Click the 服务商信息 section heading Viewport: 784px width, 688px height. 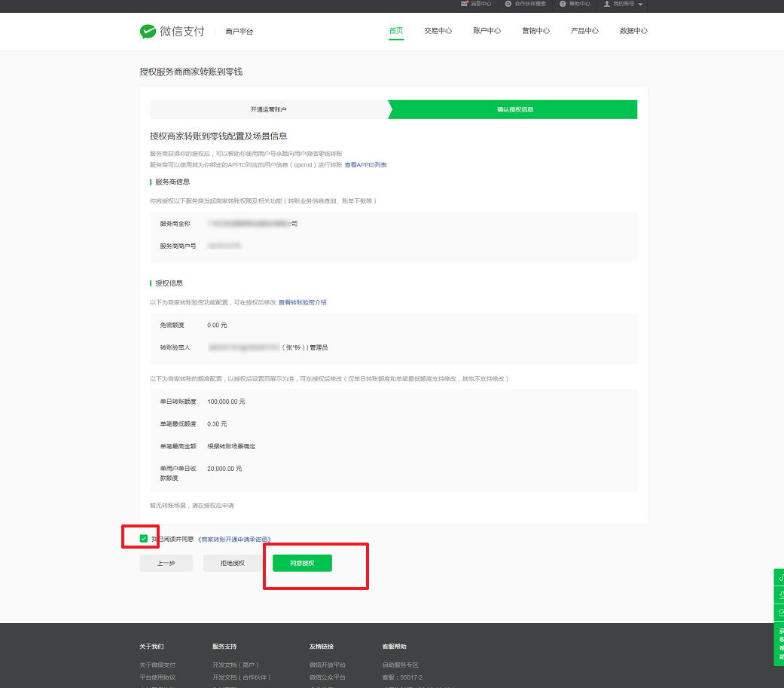click(172, 182)
